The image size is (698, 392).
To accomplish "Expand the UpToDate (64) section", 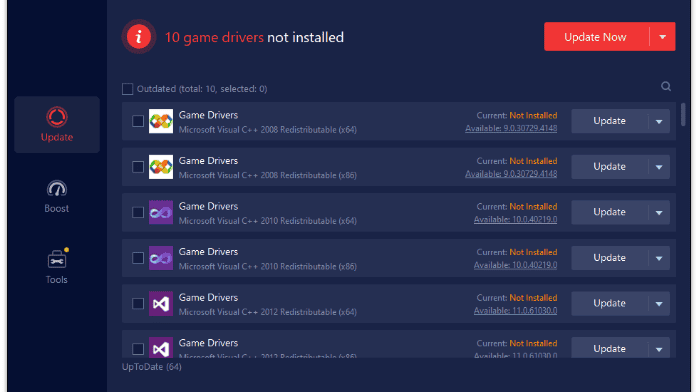I will coord(152,367).
